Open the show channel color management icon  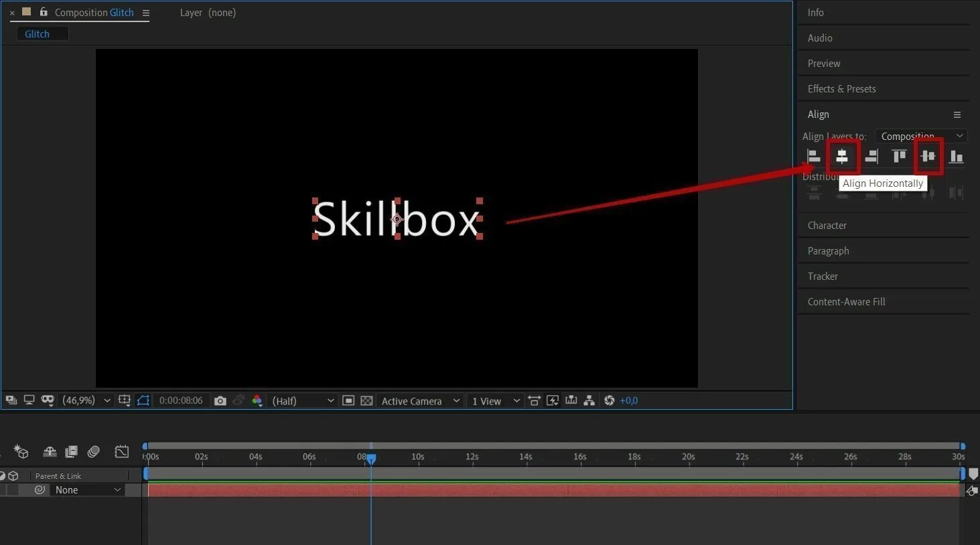[x=257, y=400]
